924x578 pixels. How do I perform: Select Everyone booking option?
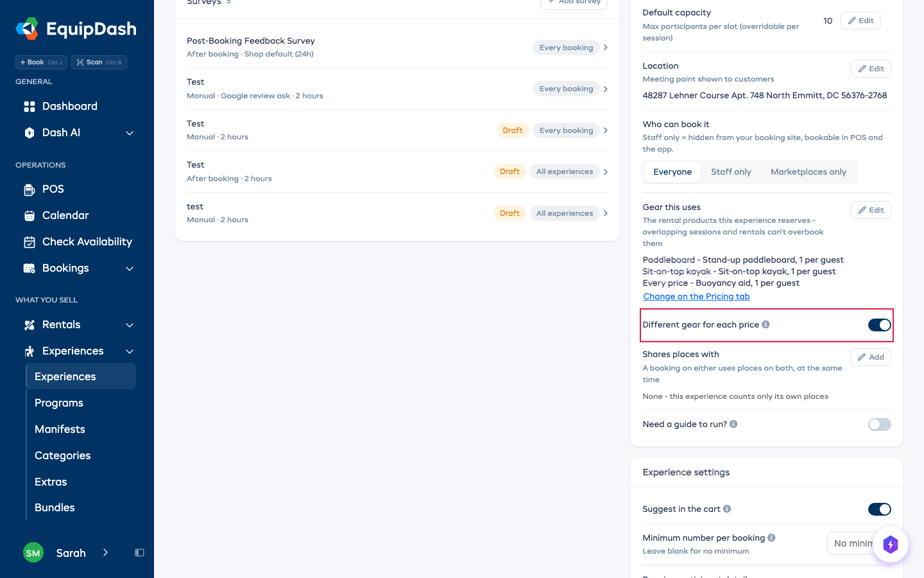tap(672, 172)
